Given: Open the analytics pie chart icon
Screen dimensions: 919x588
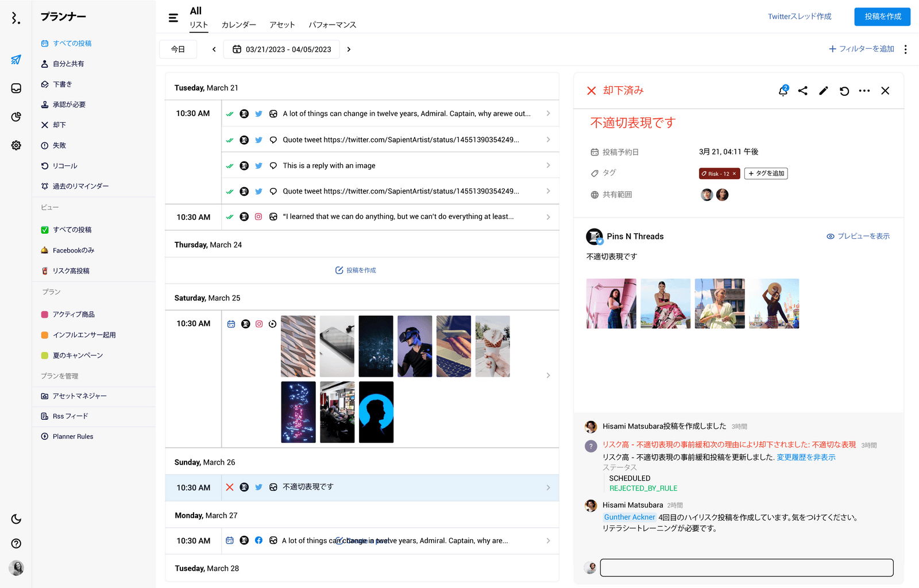Looking at the screenshot, I should coord(16,117).
